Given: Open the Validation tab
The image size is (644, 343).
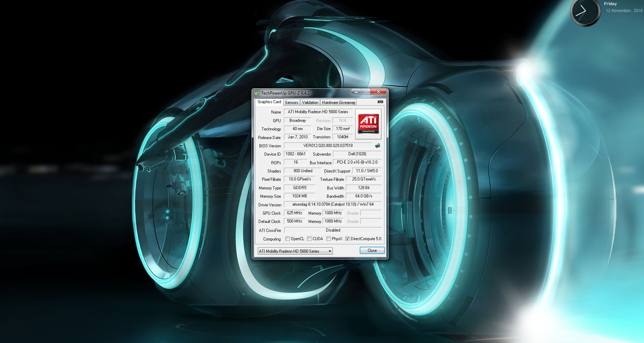Looking at the screenshot, I should (x=310, y=102).
